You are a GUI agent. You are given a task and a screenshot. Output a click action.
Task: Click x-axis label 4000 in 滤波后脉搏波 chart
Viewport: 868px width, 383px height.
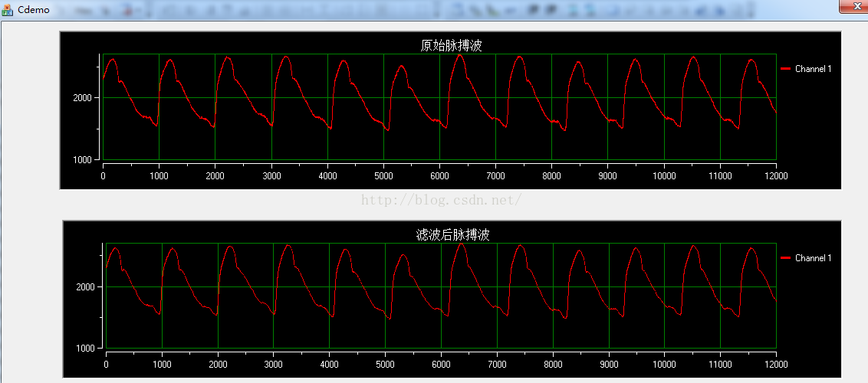tap(330, 364)
